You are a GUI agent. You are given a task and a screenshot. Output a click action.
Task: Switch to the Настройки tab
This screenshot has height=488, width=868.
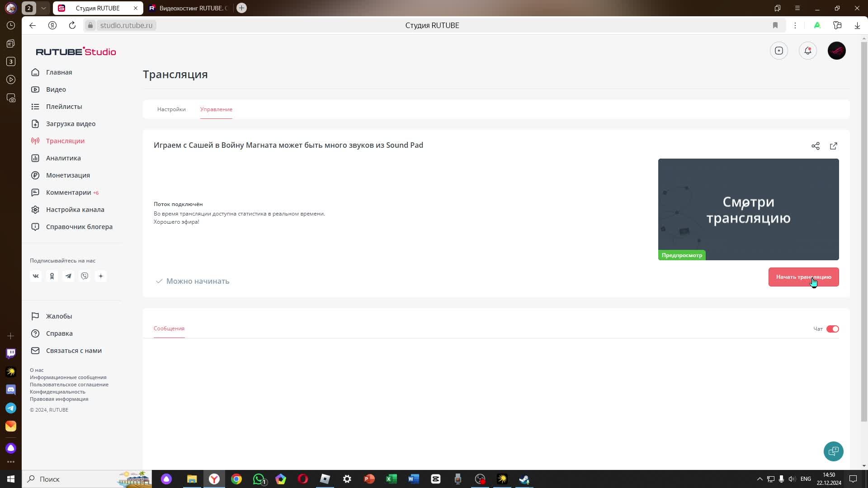click(x=171, y=109)
